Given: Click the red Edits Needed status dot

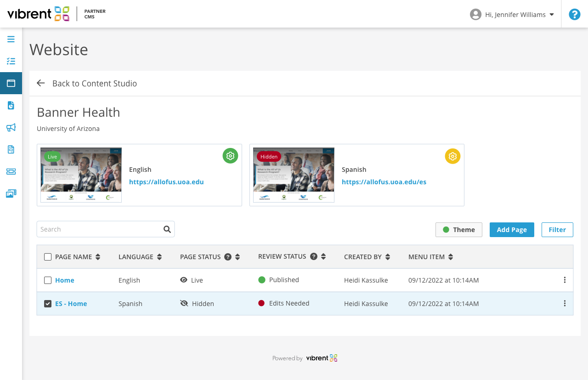Looking at the screenshot, I should [x=261, y=303].
